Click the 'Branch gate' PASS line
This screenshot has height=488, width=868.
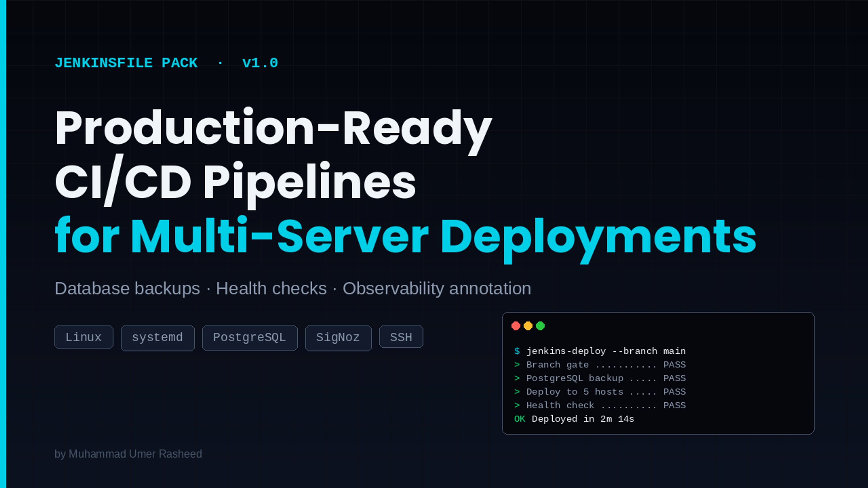tap(600, 365)
